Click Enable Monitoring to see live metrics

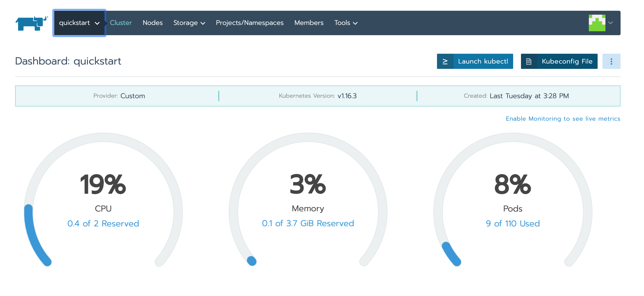(563, 118)
